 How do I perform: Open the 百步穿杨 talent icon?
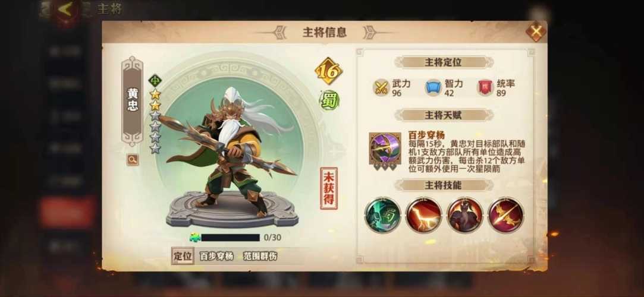(385, 149)
